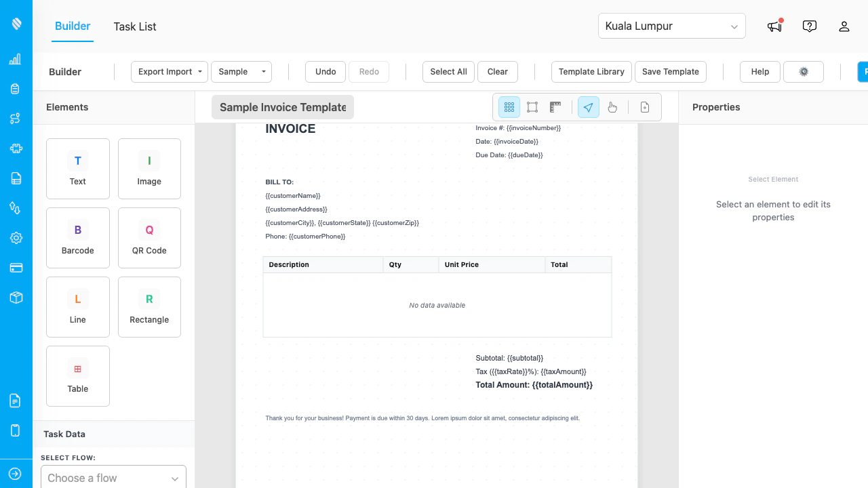868x488 pixels.
Task: Click the help question-mark bubble icon
Action: tap(809, 26)
